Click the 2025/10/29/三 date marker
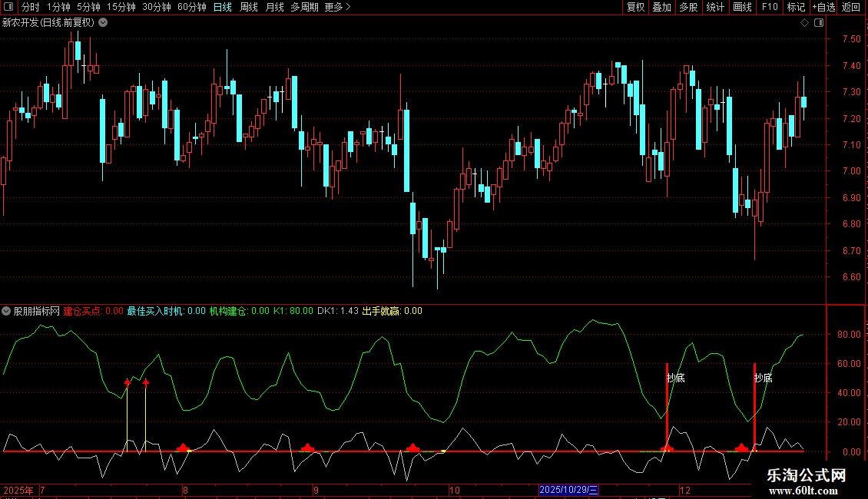868x499 pixels. [x=568, y=490]
